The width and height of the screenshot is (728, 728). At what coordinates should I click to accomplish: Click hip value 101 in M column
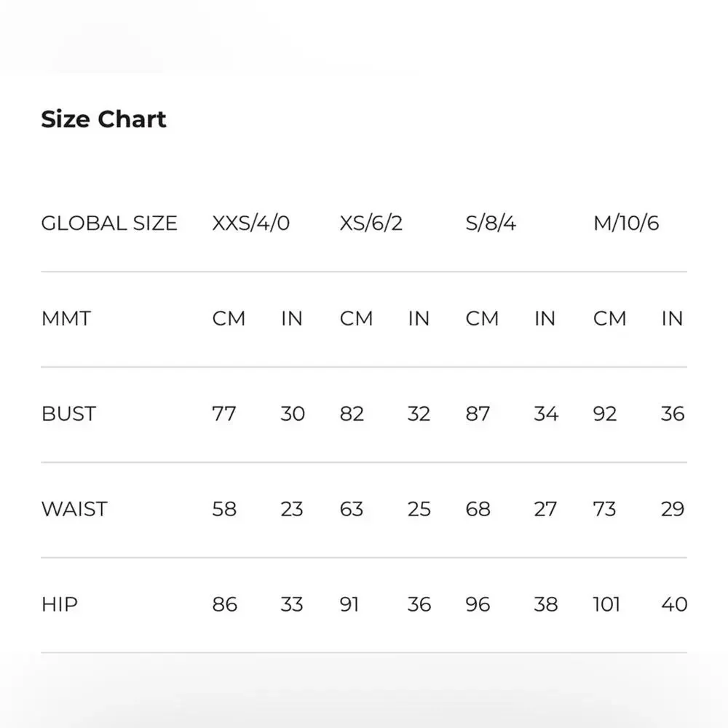click(x=606, y=604)
